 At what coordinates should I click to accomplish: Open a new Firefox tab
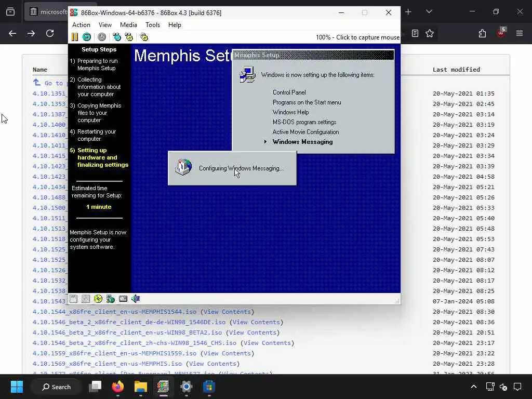408,12
